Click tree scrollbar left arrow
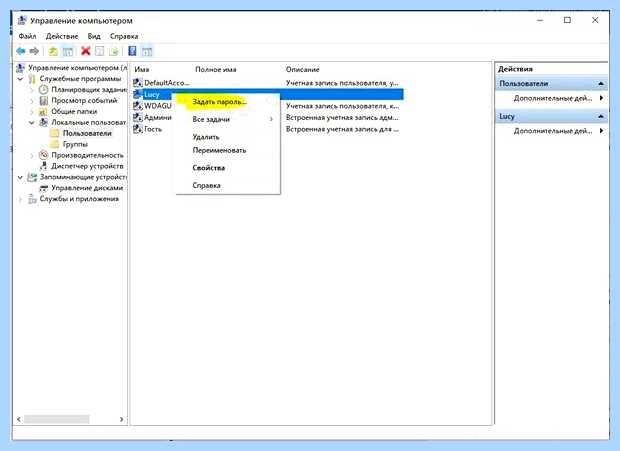 [19, 419]
